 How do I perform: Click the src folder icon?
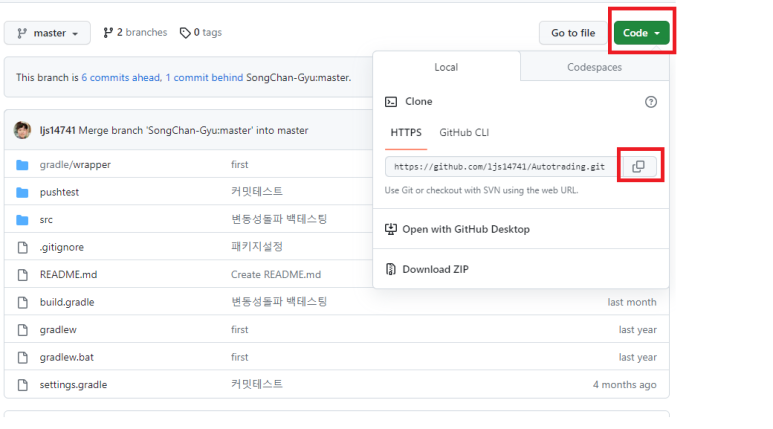pyautogui.click(x=22, y=220)
